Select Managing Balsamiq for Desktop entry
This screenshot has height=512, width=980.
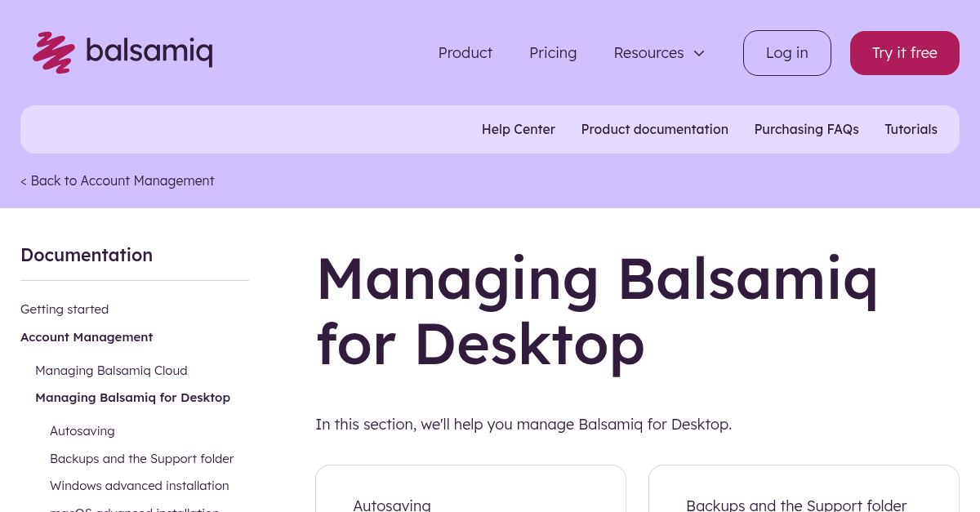(x=132, y=397)
